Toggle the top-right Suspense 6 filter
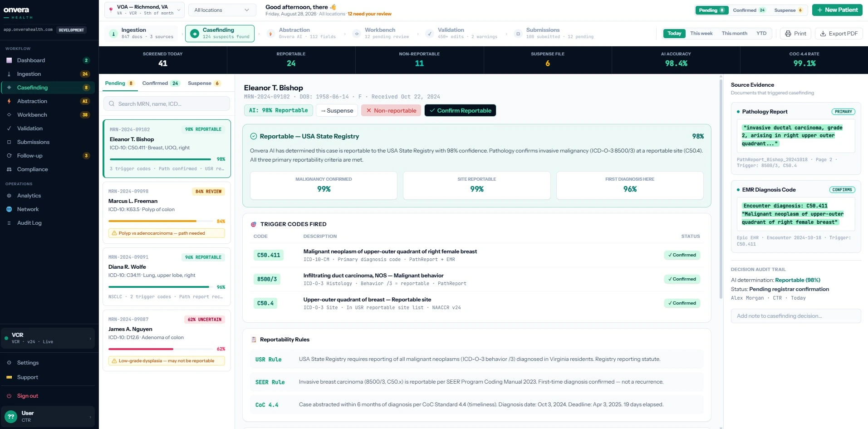 (789, 10)
